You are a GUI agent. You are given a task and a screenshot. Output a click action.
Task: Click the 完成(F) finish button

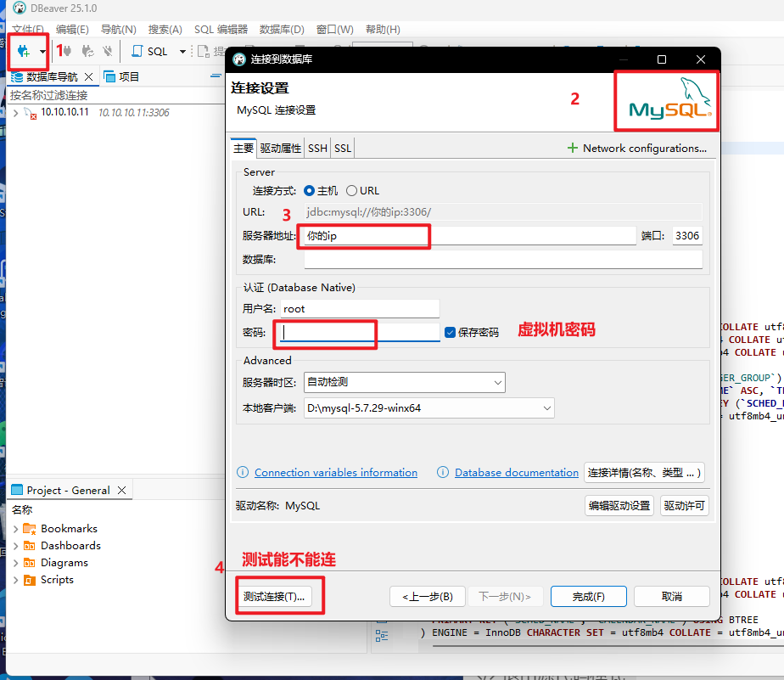(587, 597)
